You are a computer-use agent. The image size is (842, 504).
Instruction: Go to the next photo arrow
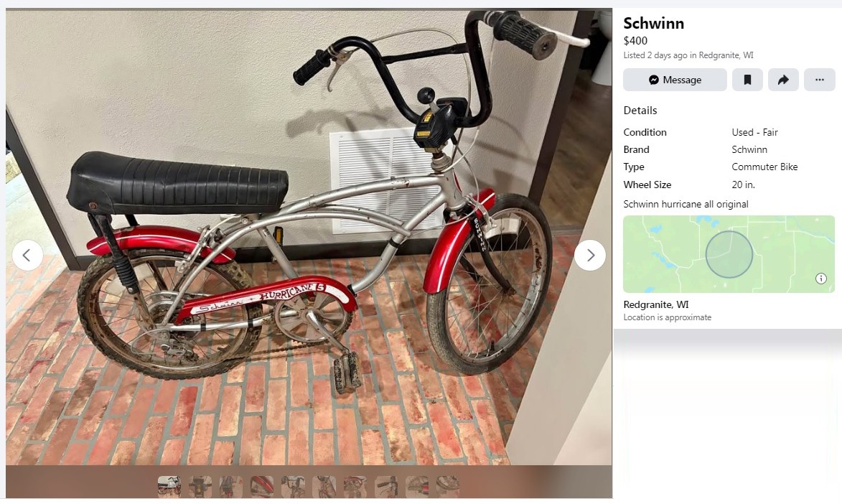(590, 255)
